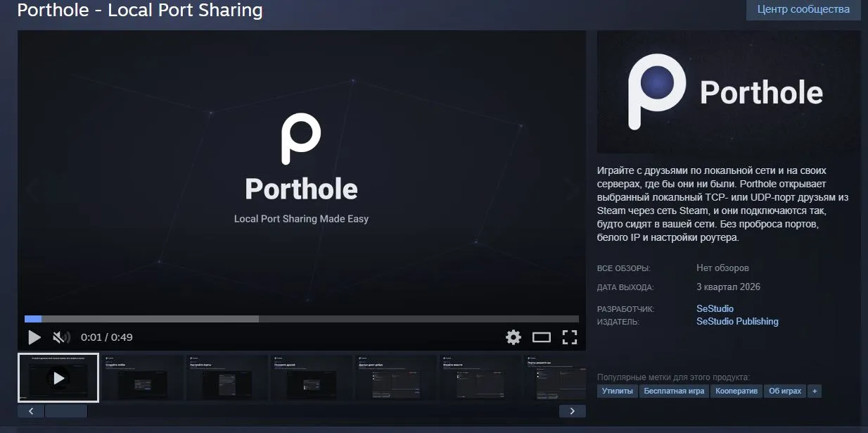This screenshot has width=868, height=433.
Task: Select the Утилиты tag
Action: (x=618, y=391)
